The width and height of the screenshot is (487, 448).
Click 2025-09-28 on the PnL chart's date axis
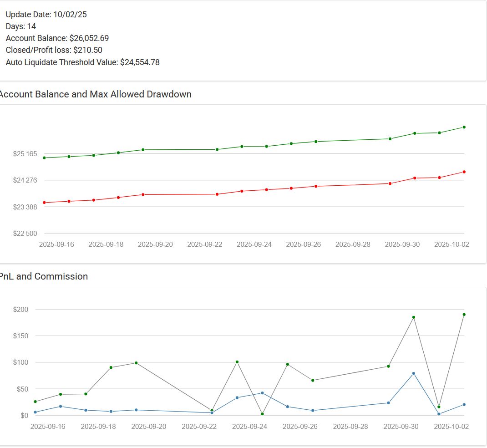click(x=350, y=427)
